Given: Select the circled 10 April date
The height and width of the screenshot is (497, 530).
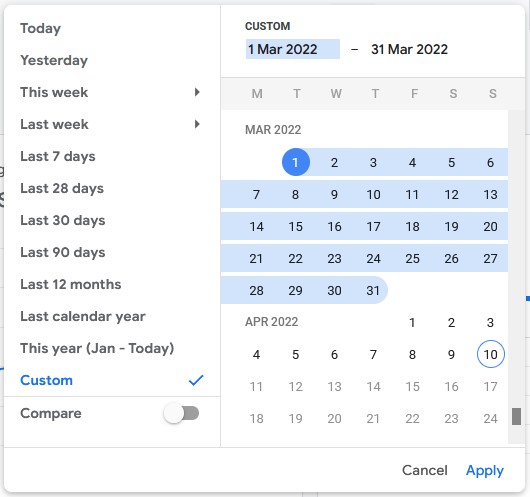Looking at the screenshot, I should (x=490, y=354).
